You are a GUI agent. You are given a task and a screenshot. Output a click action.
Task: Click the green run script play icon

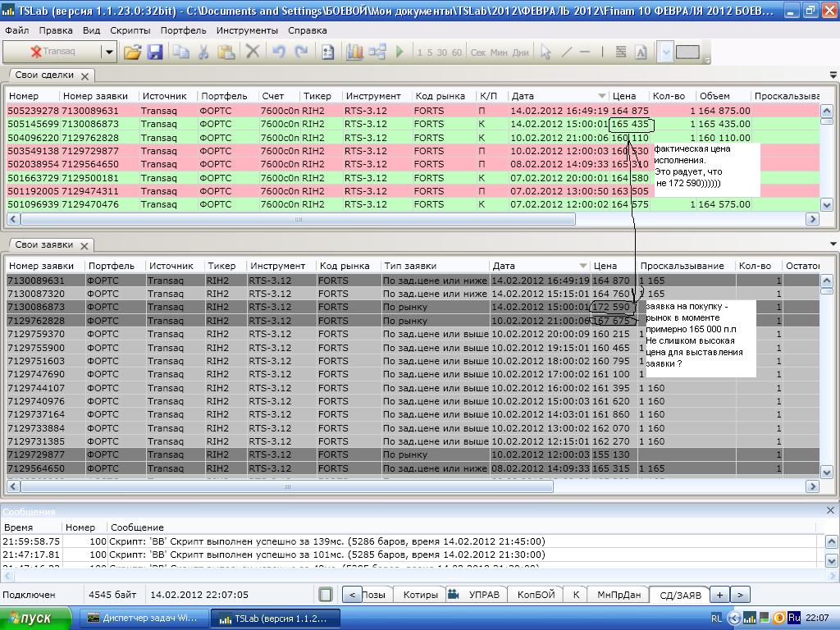(399, 52)
